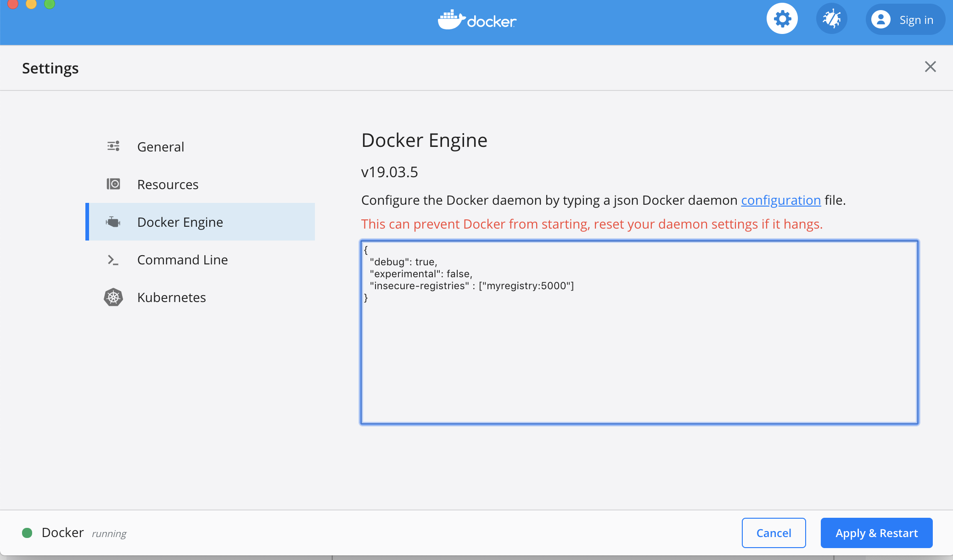Open the General settings tab
The image size is (953, 560).
pos(161,147)
